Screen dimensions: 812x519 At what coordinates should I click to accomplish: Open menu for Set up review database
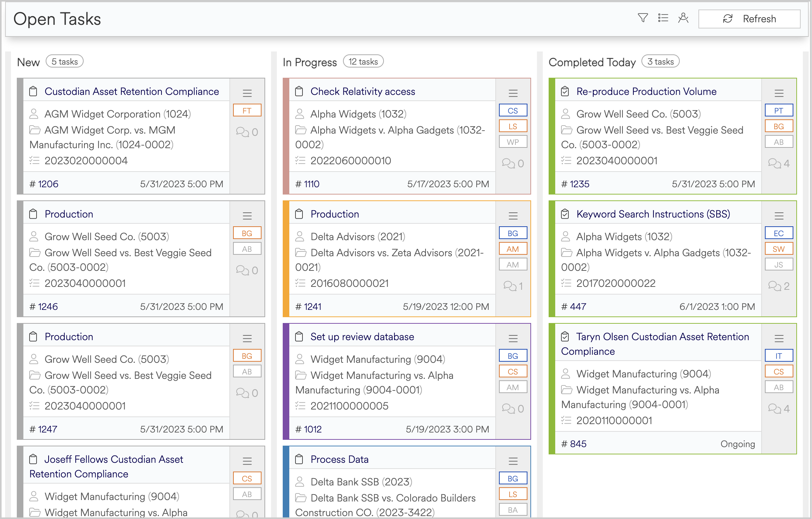pyautogui.click(x=513, y=338)
